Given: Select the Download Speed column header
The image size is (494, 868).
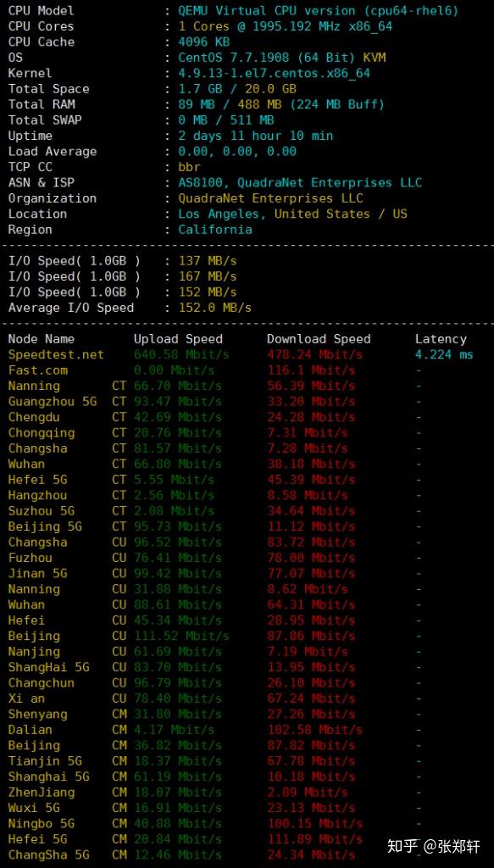Looking at the screenshot, I should click(319, 339).
